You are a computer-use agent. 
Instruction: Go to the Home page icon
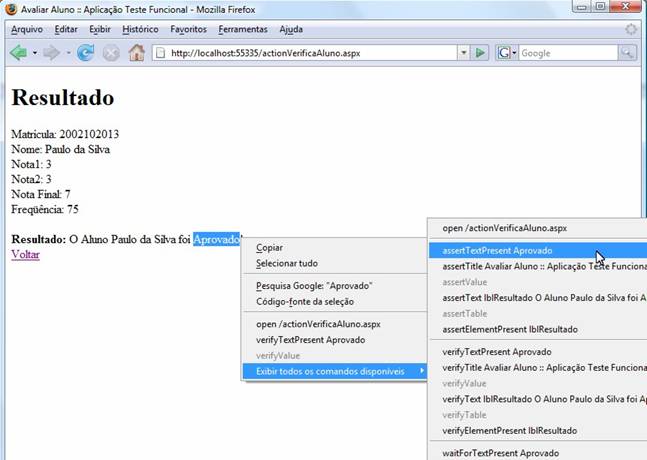136,53
